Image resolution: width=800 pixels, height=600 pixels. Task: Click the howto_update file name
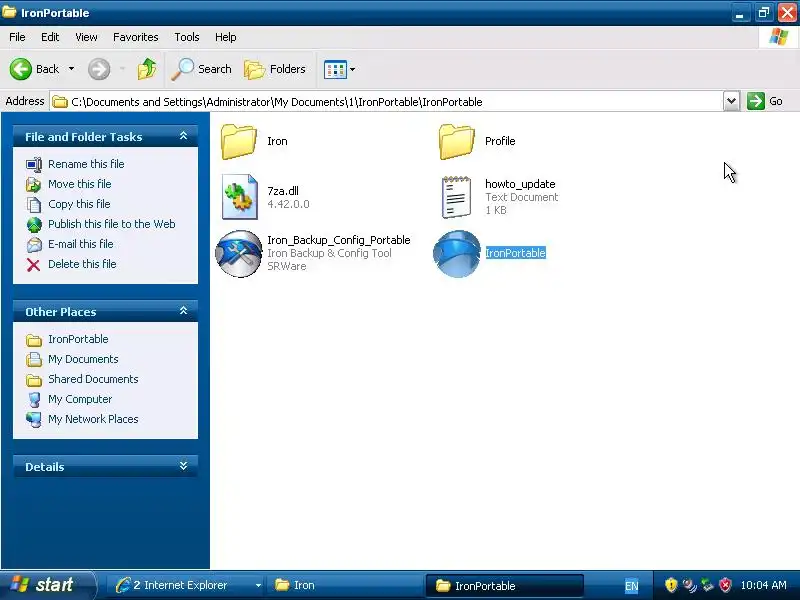pyautogui.click(x=520, y=184)
